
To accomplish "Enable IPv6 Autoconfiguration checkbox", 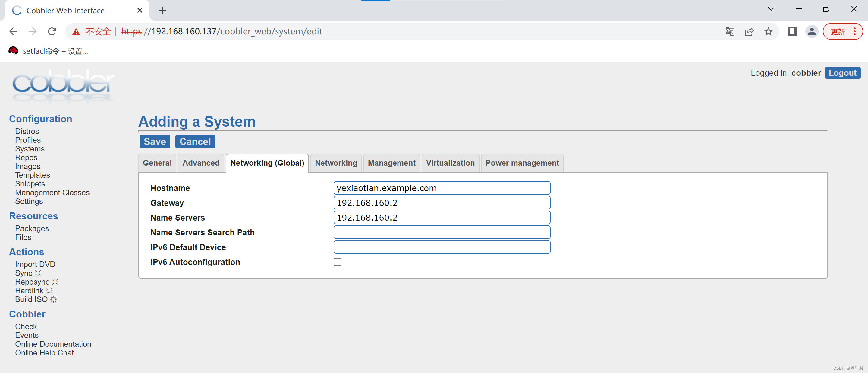I will (337, 262).
